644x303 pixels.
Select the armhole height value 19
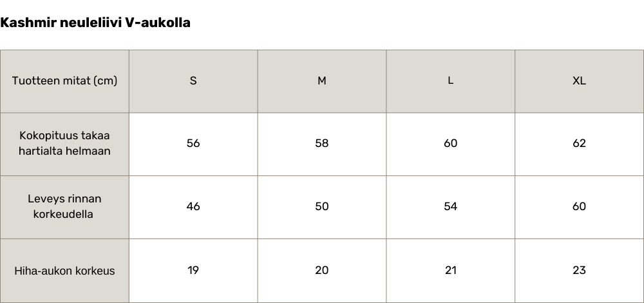coord(193,270)
